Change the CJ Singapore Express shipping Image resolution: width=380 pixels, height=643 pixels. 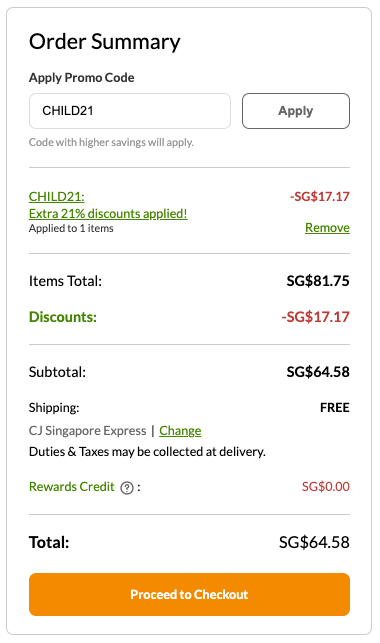pos(180,431)
